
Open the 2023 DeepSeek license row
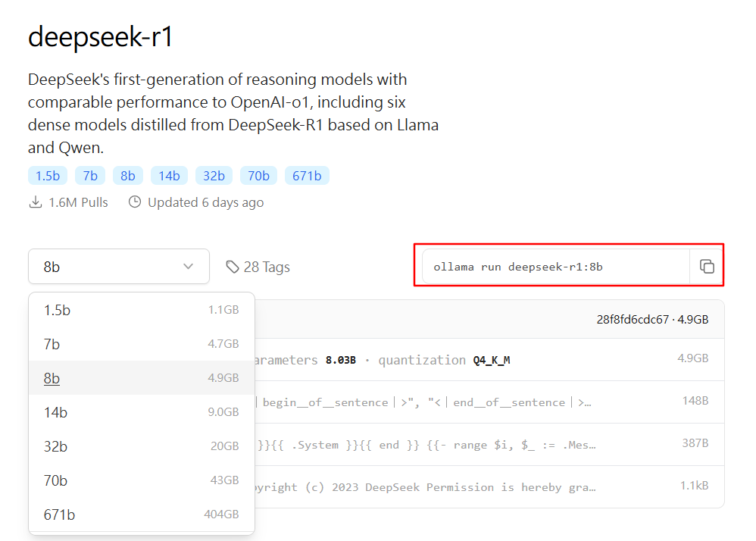point(489,486)
